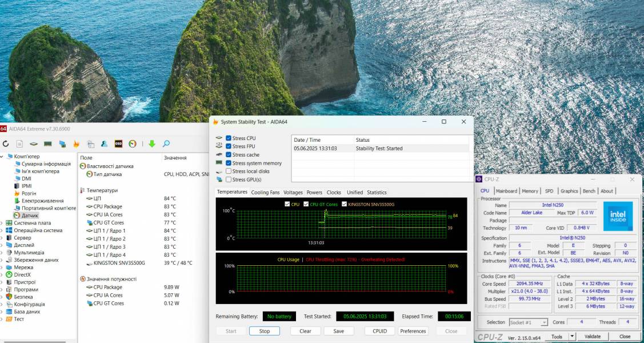The image size is (644, 343).
Task: Toggle the CPU GT Cores graph checkbox
Action: pyautogui.click(x=306, y=204)
